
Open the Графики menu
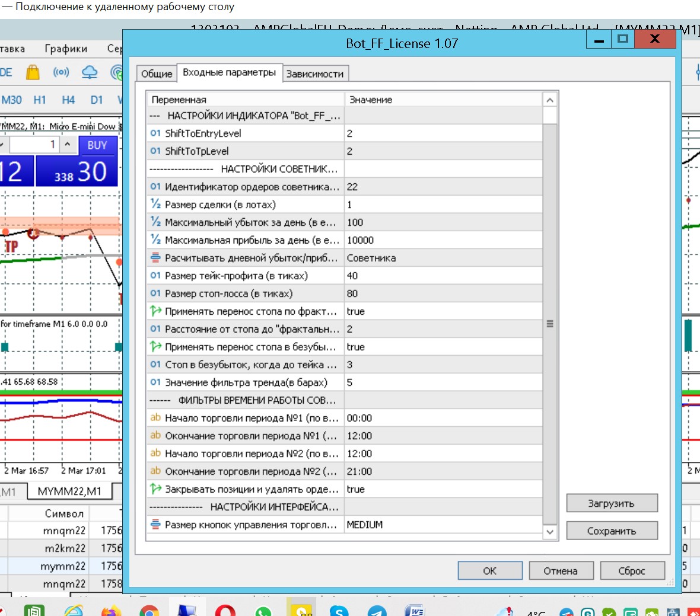pyautogui.click(x=66, y=49)
